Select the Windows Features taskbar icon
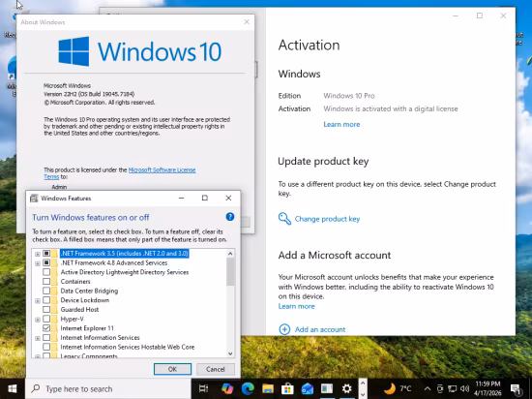Screen dimensions: 532x399 [327, 388]
